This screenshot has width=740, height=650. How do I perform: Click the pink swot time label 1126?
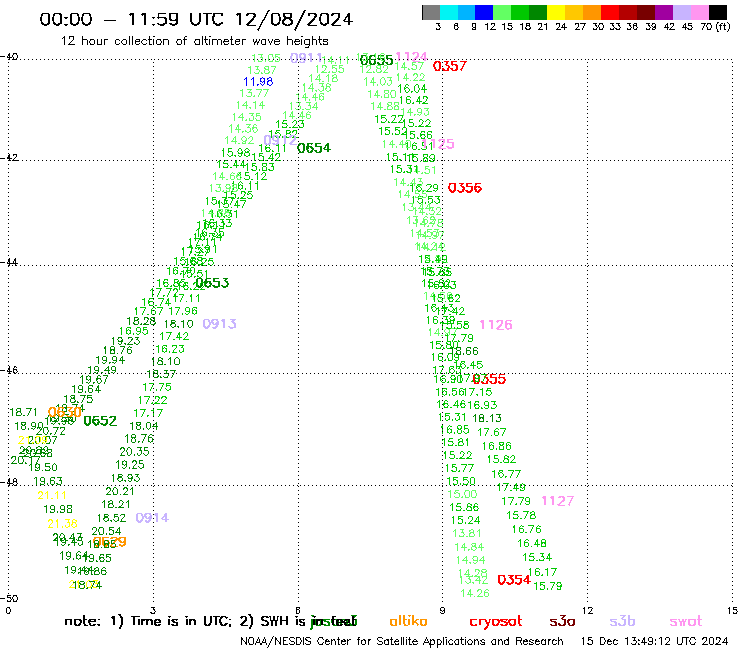(496, 325)
